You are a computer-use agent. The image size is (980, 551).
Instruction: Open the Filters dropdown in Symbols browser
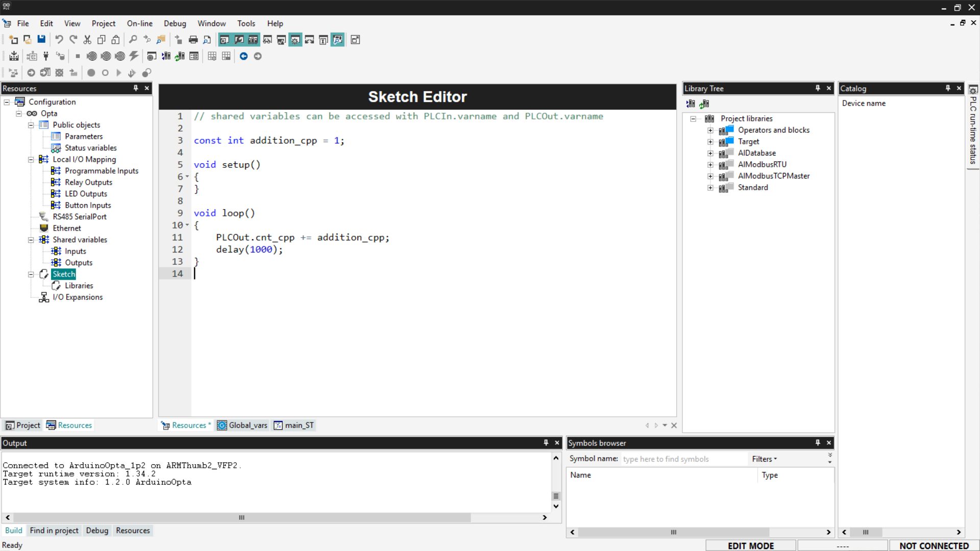tap(764, 459)
